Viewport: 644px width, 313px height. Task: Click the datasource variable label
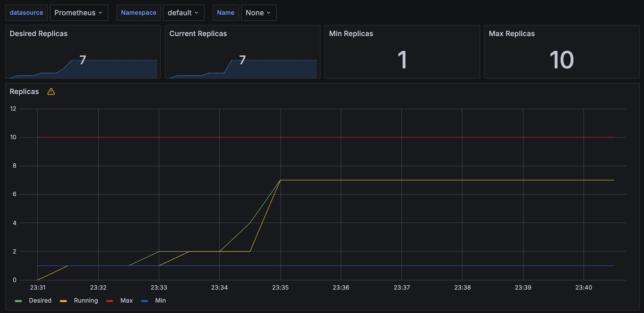tap(26, 13)
